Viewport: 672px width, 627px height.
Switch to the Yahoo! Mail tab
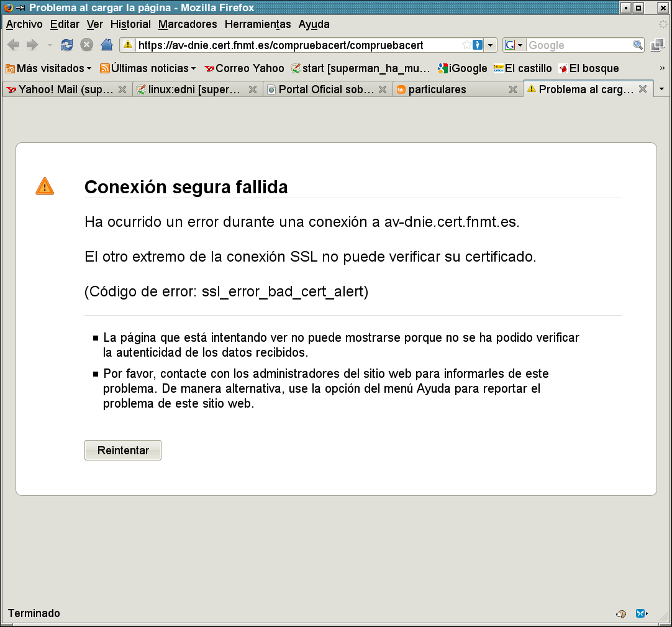[61, 89]
